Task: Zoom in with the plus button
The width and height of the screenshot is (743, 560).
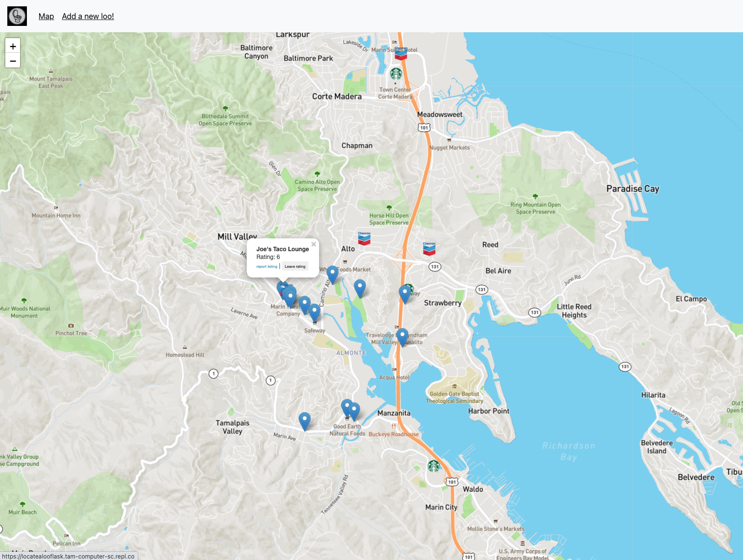Action: [13, 46]
